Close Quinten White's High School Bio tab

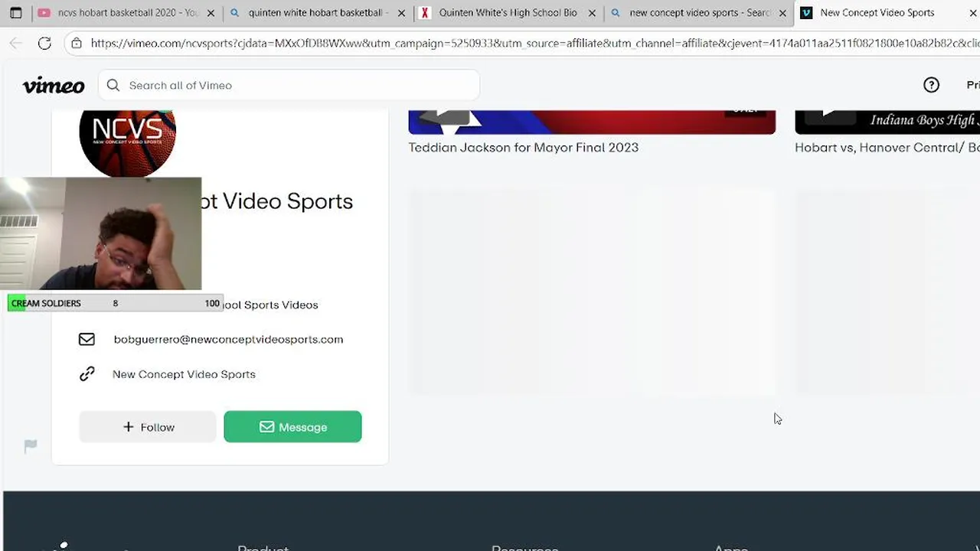[x=592, y=13]
